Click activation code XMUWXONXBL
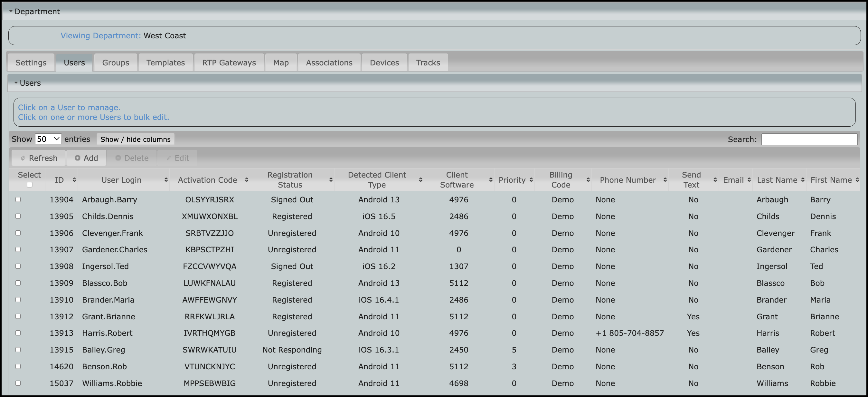Image resolution: width=868 pixels, height=397 pixels. pyautogui.click(x=210, y=216)
